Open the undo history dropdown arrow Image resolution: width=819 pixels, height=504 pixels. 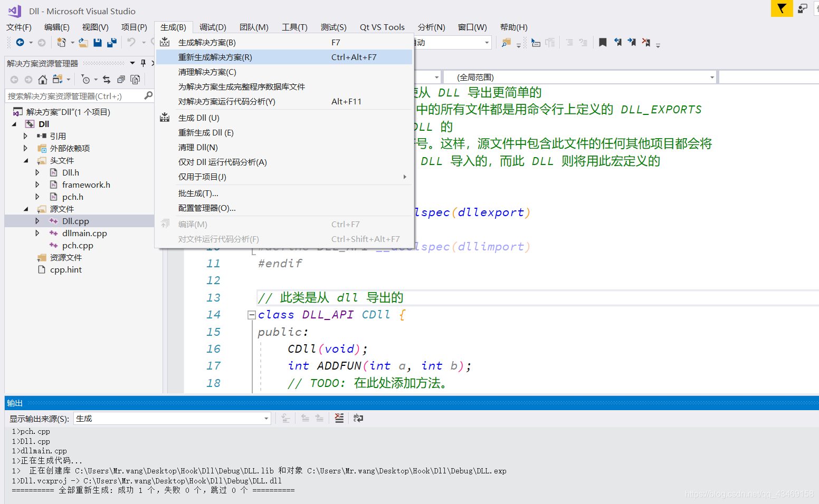144,42
